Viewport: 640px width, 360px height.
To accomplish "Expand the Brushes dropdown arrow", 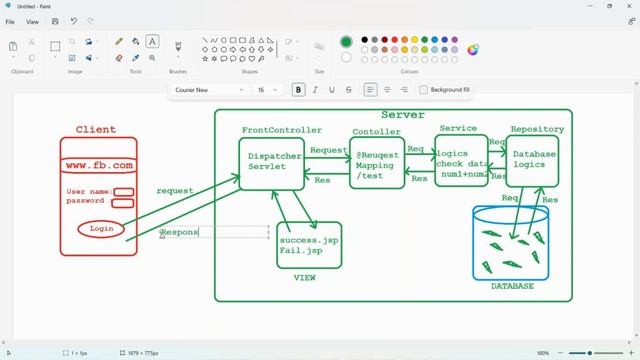I will pyautogui.click(x=178, y=57).
